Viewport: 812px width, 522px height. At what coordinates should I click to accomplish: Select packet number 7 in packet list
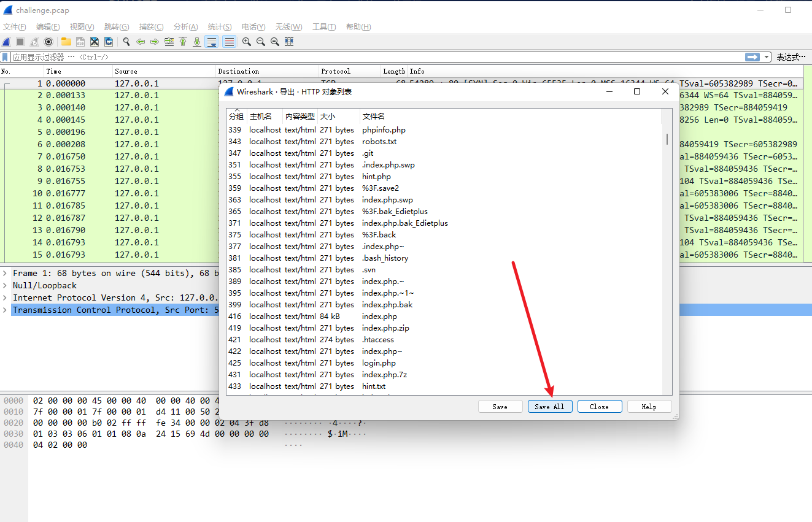(x=110, y=156)
